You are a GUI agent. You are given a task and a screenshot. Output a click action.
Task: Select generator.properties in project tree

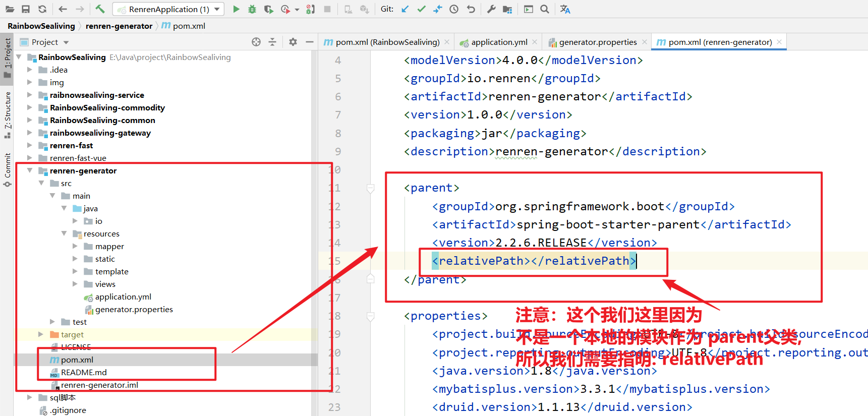pyautogui.click(x=134, y=309)
